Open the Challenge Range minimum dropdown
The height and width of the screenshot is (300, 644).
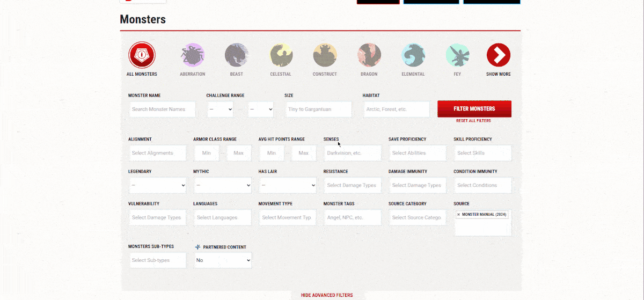point(220,109)
